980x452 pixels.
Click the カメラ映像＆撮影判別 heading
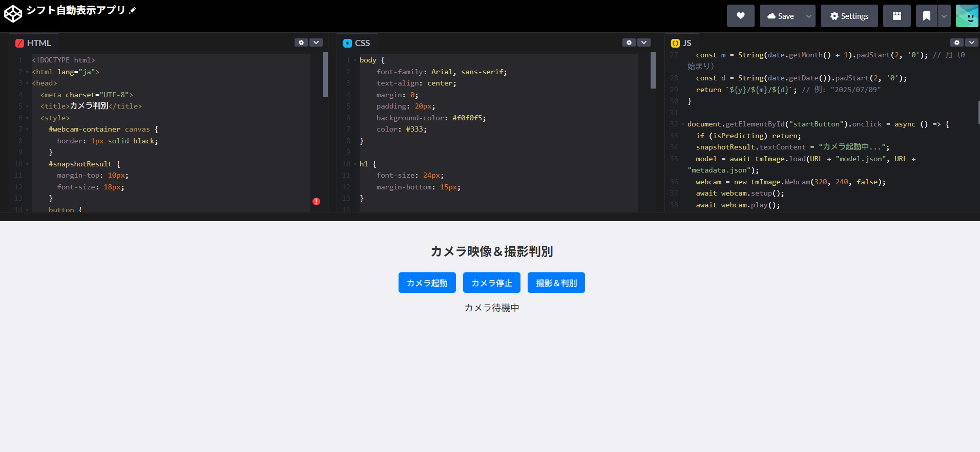[x=491, y=251]
